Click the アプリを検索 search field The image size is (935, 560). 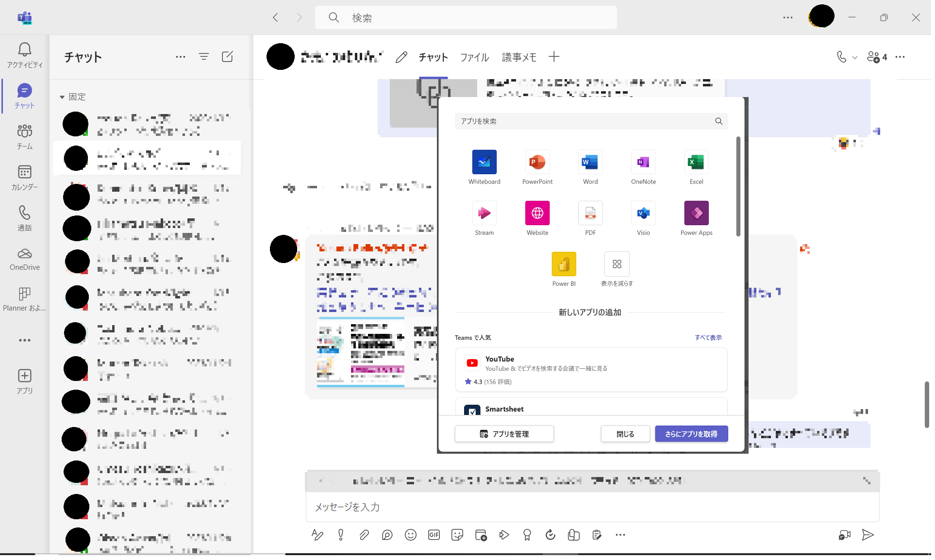(x=583, y=121)
